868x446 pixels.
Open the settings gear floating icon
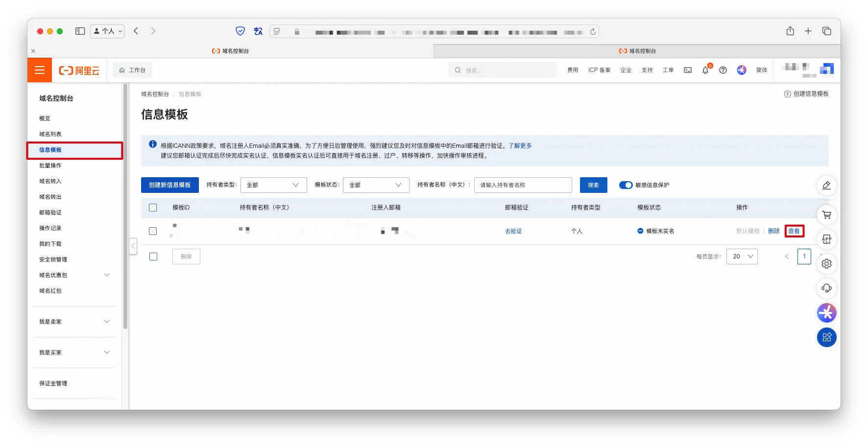click(x=826, y=264)
